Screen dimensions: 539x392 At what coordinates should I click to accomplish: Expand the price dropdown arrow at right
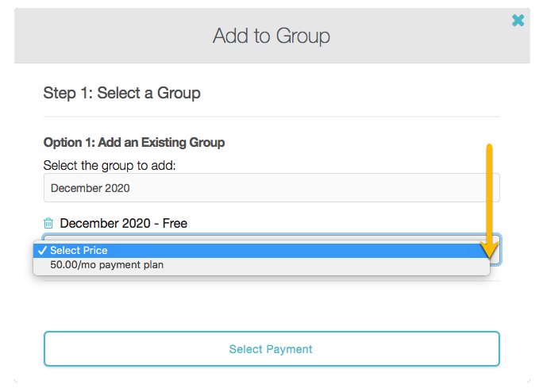(x=494, y=252)
